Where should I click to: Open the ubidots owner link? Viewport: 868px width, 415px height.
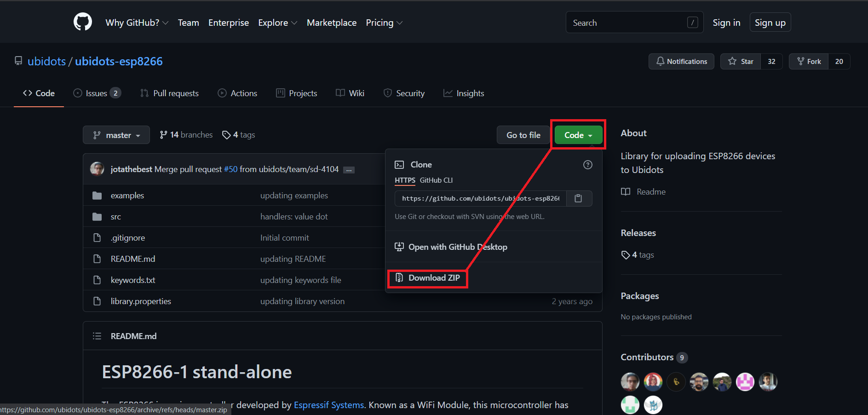coord(46,61)
